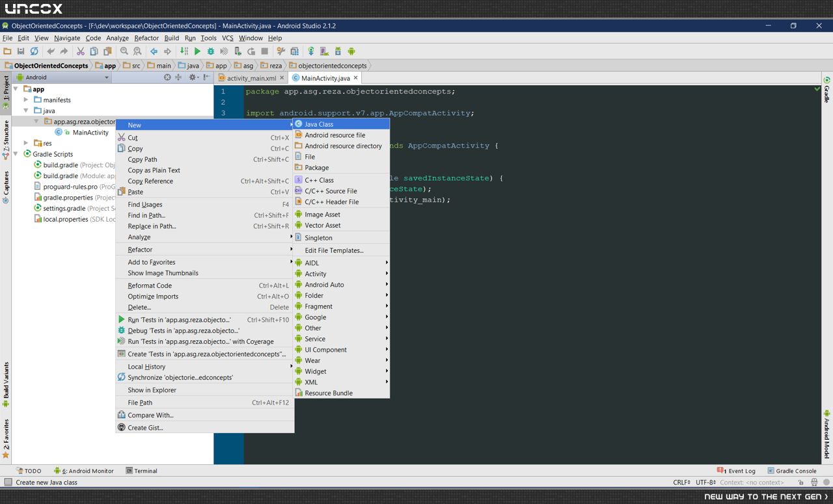Click the collapse all icon in Project panel
The height and width of the screenshot is (504, 833).
[x=178, y=77]
